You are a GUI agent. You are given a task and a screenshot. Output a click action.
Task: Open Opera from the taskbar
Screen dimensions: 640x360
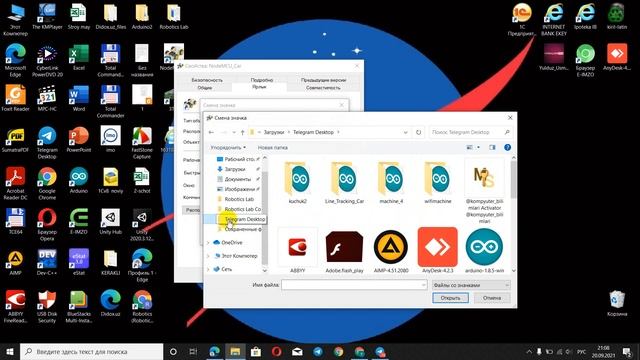click(x=276, y=351)
